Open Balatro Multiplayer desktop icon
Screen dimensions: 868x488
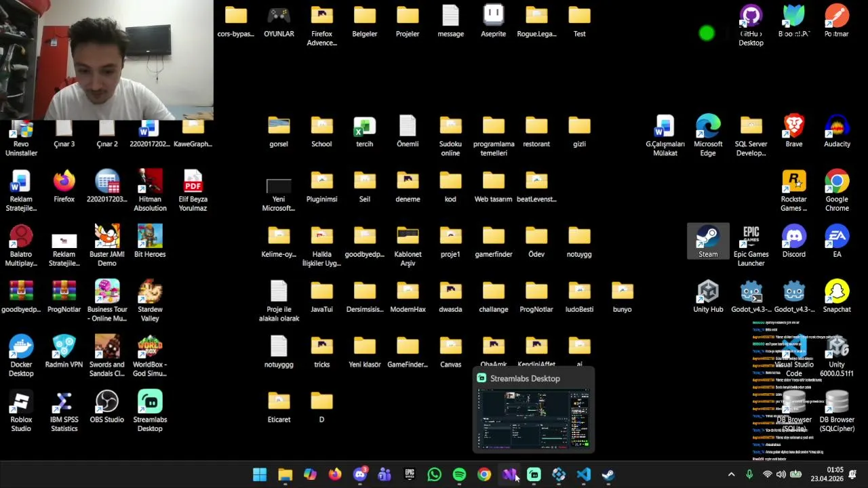21,245
